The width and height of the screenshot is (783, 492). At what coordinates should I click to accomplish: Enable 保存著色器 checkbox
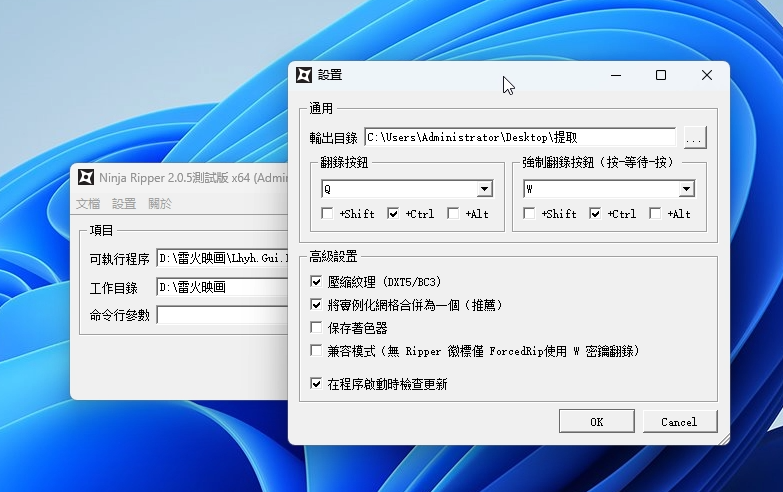tap(316, 328)
